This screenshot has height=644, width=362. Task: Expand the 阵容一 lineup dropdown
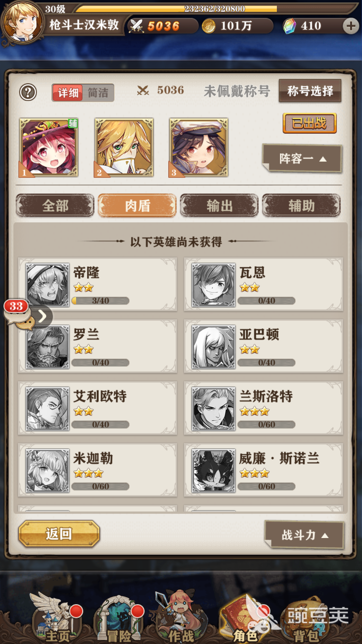pyautogui.click(x=302, y=158)
